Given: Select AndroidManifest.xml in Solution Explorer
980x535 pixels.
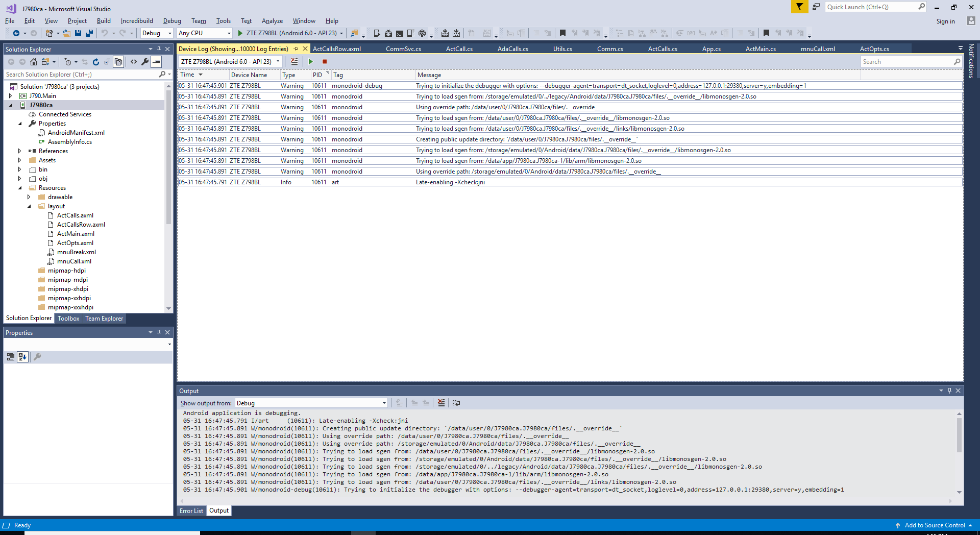Looking at the screenshot, I should (x=76, y=133).
